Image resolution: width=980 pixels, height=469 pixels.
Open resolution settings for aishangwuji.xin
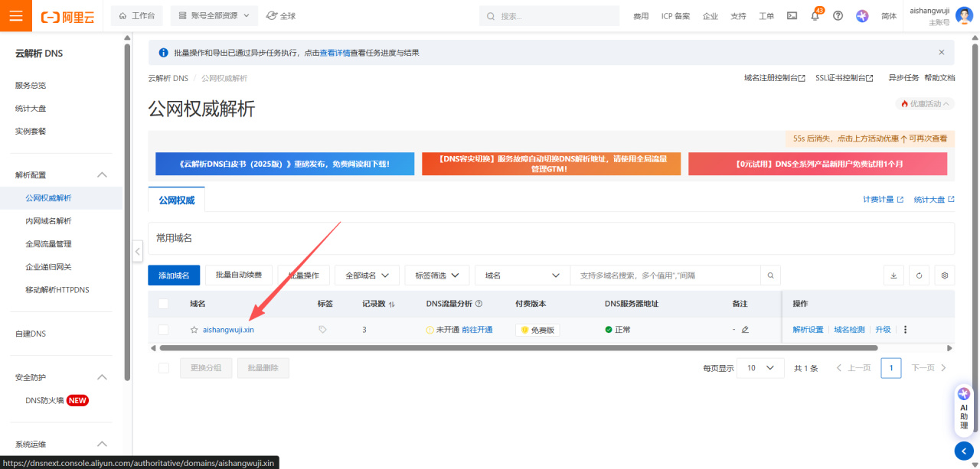tap(808, 330)
